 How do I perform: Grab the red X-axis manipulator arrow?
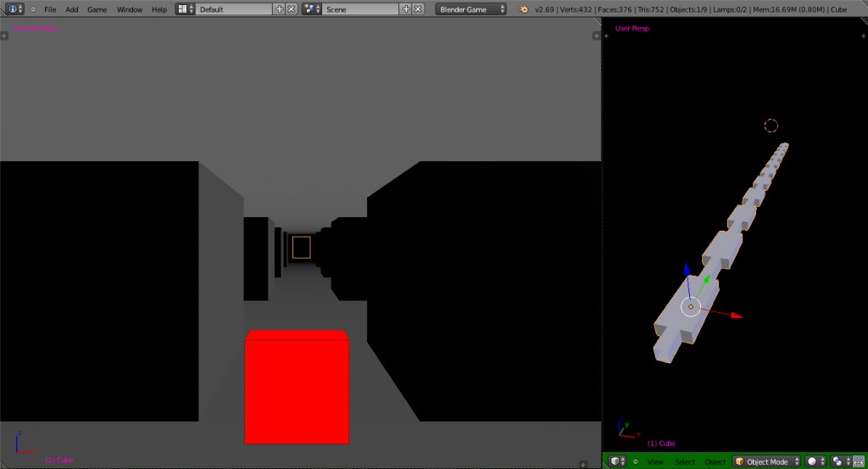click(x=736, y=315)
